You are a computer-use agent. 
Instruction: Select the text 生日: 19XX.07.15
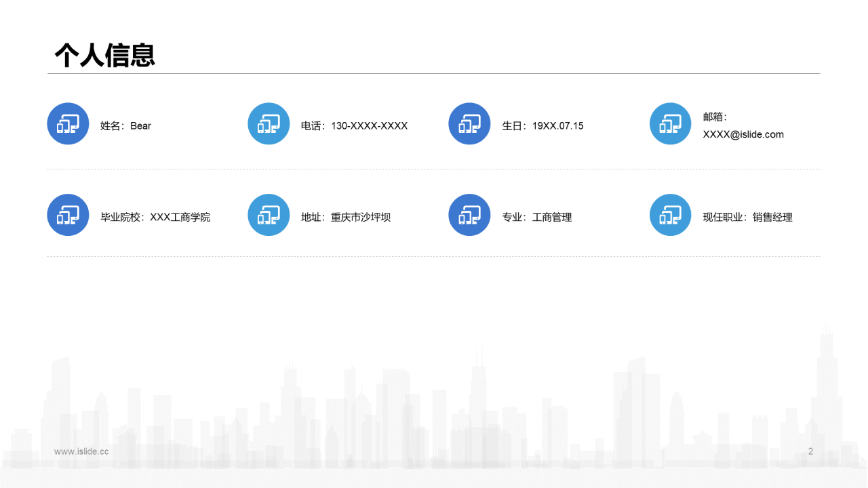pyautogui.click(x=542, y=126)
